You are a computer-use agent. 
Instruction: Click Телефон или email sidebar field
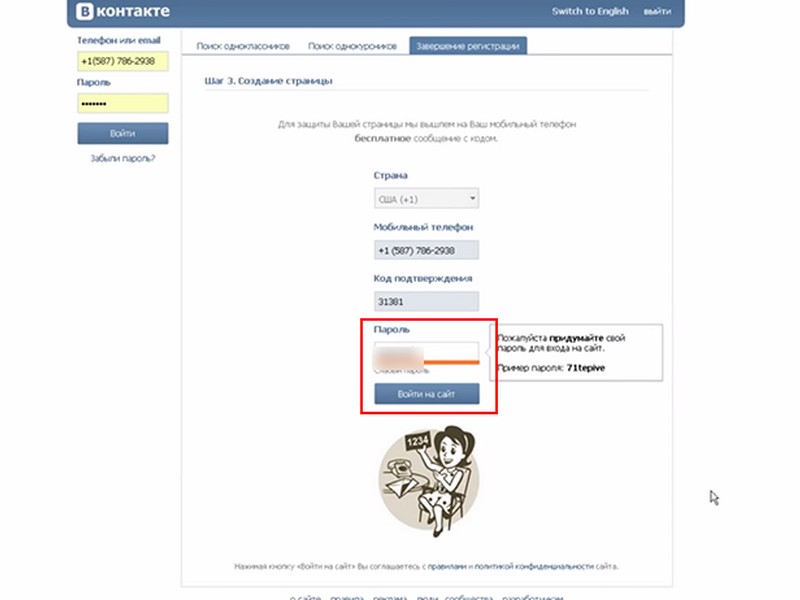click(123, 61)
